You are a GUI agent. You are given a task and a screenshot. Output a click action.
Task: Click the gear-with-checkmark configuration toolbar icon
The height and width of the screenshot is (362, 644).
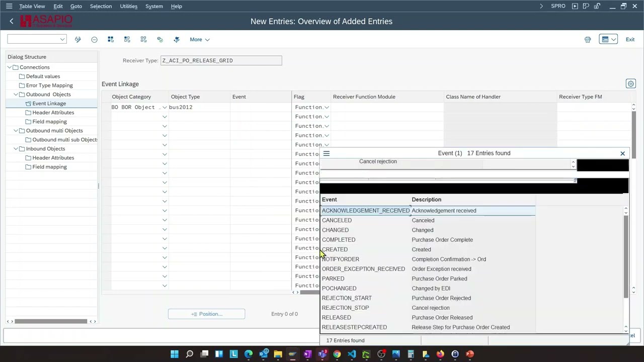click(x=160, y=39)
